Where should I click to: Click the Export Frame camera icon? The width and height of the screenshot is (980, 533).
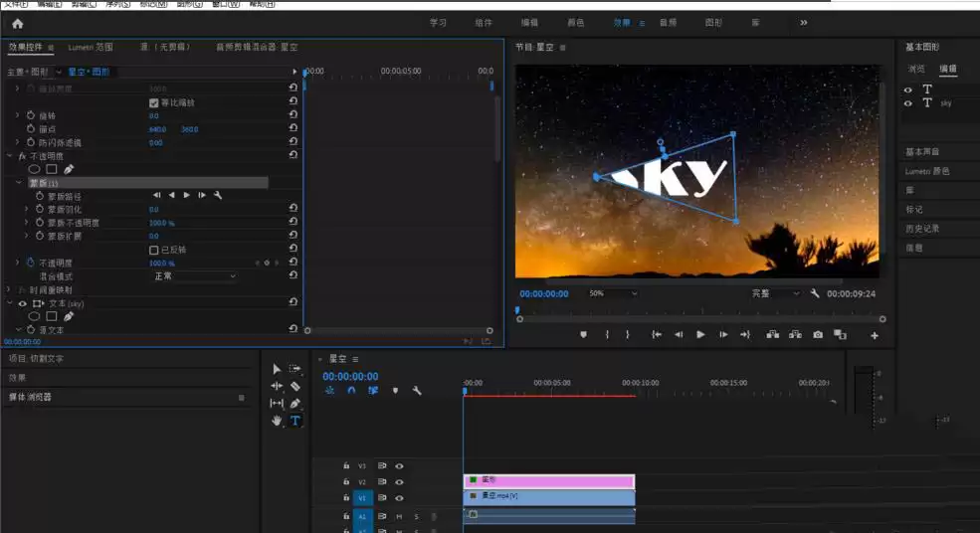[818, 335]
